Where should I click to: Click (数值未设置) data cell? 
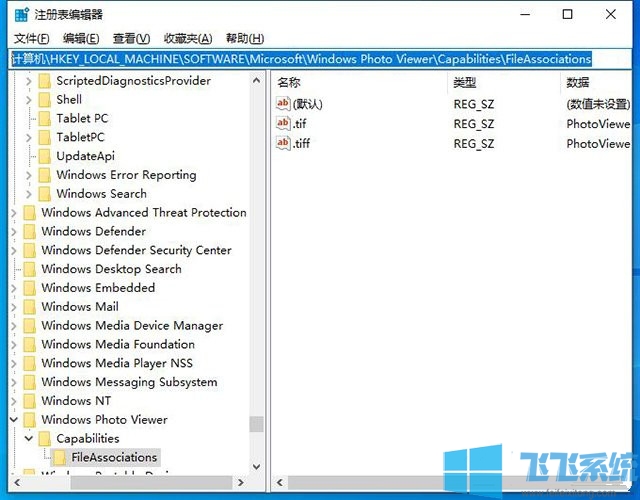click(598, 104)
